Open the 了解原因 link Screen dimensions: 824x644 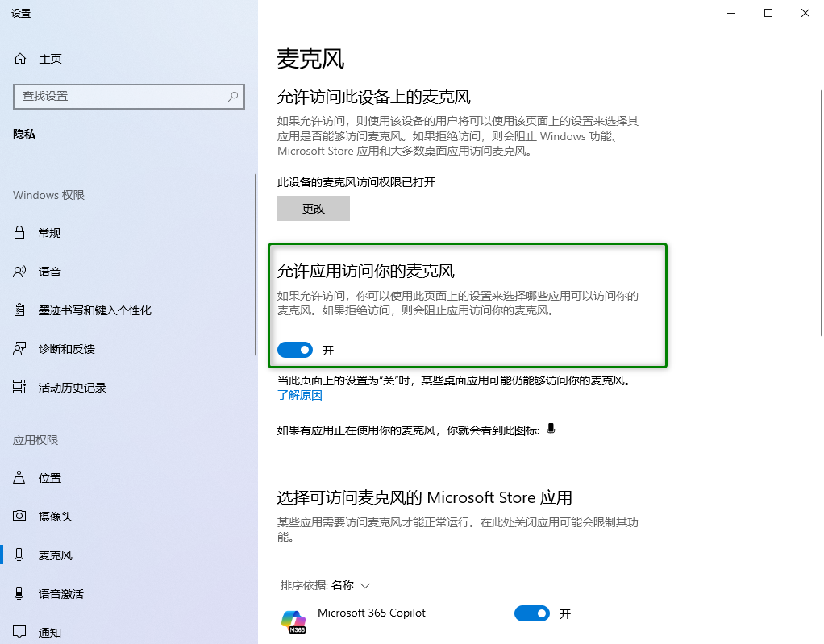point(300,395)
